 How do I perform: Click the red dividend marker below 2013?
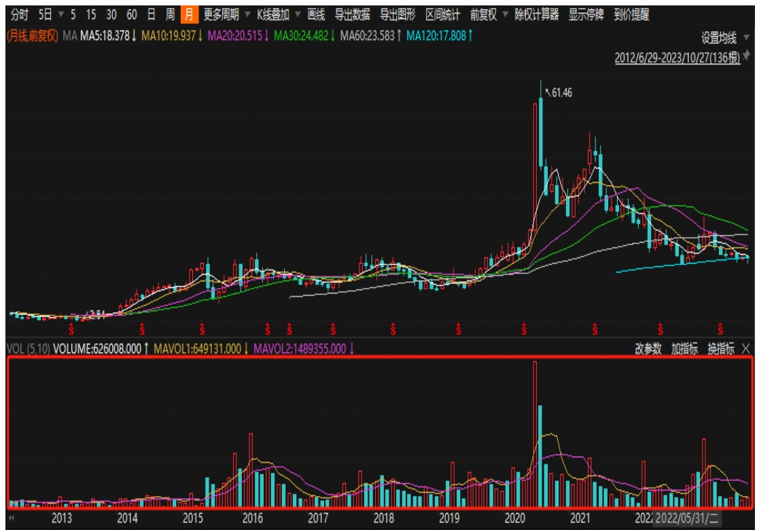coord(72,330)
